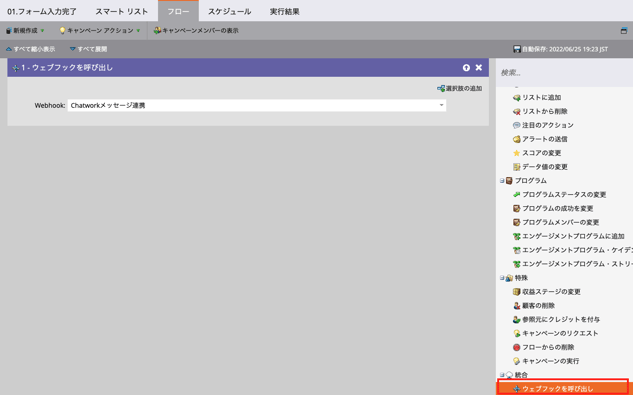Open the 01.フォーム入力完了 tab
This screenshot has width=633, height=395.
[x=42, y=11]
